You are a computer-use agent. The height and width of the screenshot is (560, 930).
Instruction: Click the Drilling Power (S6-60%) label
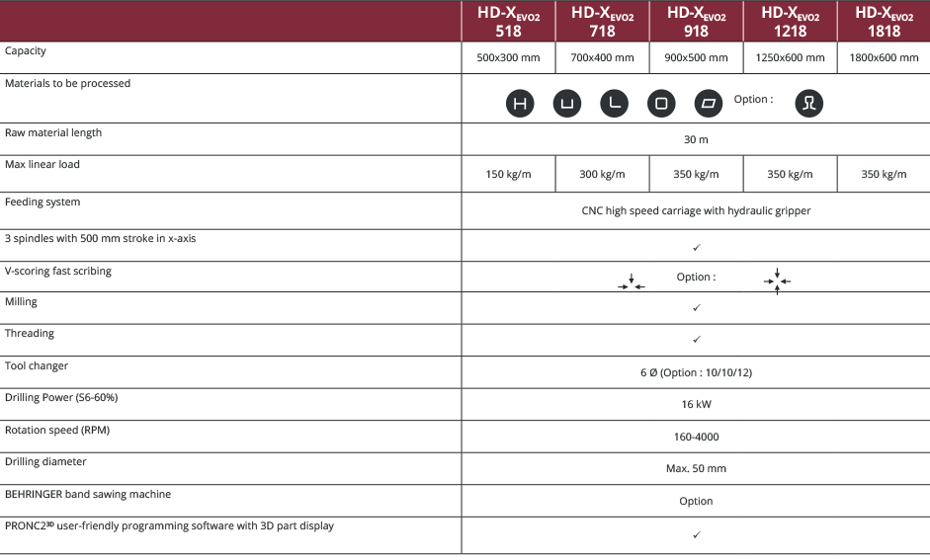(61, 398)
